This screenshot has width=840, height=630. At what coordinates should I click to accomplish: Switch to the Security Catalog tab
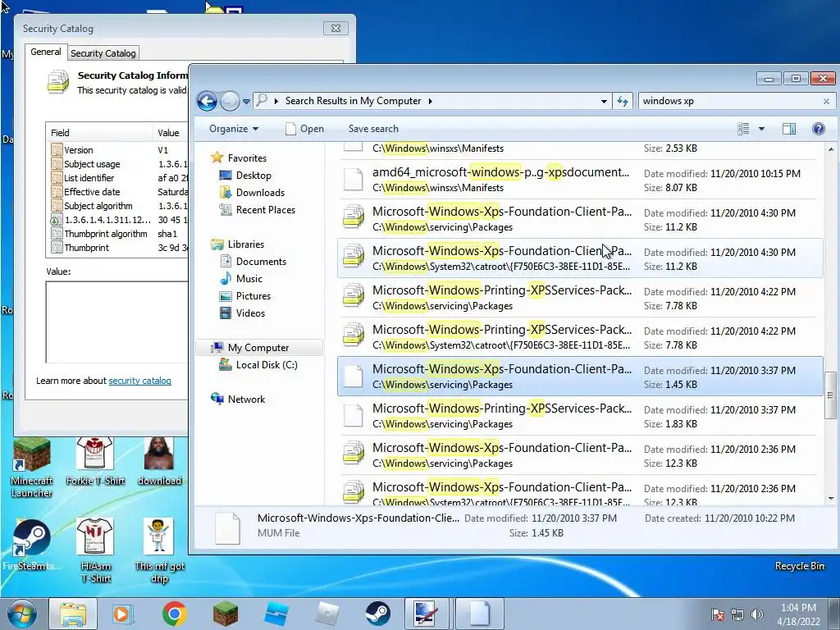tap(103, 53)
